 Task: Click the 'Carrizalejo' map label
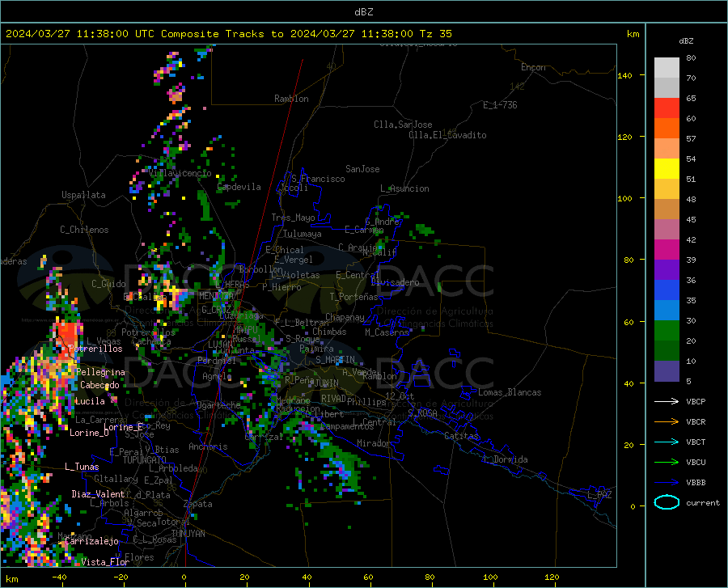click(92, 541)
